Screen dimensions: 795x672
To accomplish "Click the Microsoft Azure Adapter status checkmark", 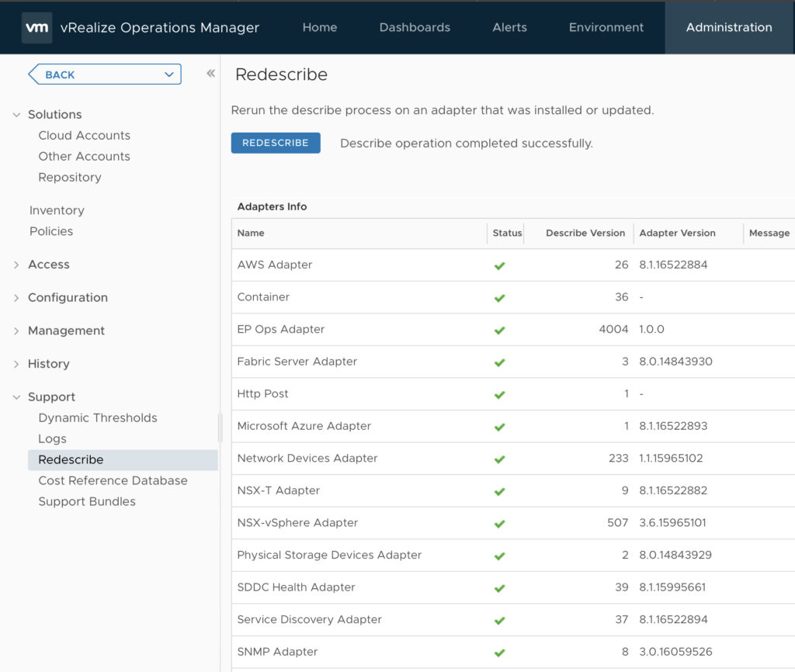I will pyautogui.click(x=499, y=428).
